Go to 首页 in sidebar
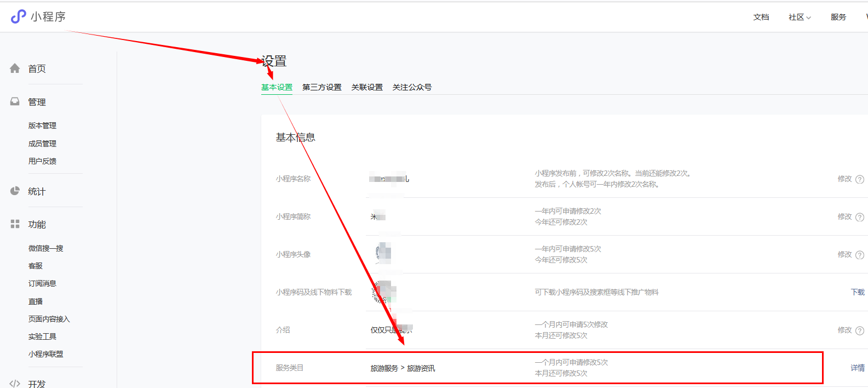Viewport: 868px width, 388px height. tap(37, 69)
